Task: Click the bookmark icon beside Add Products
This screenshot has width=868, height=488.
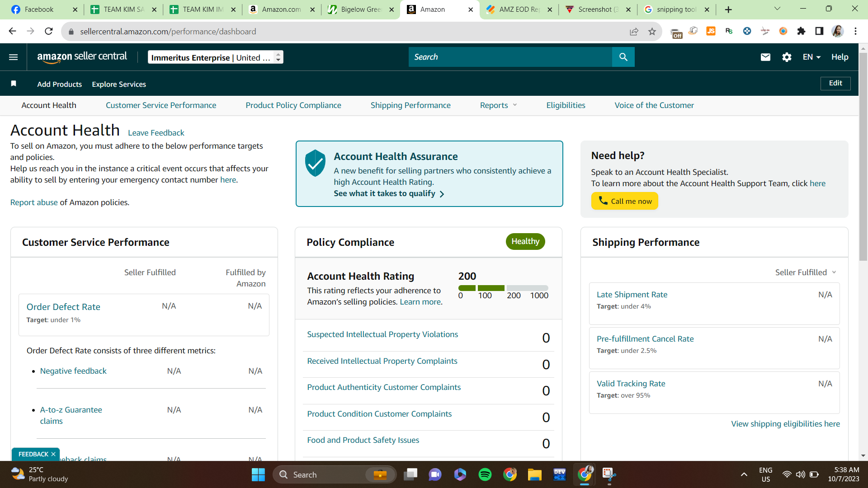Action: coord(14,84)
